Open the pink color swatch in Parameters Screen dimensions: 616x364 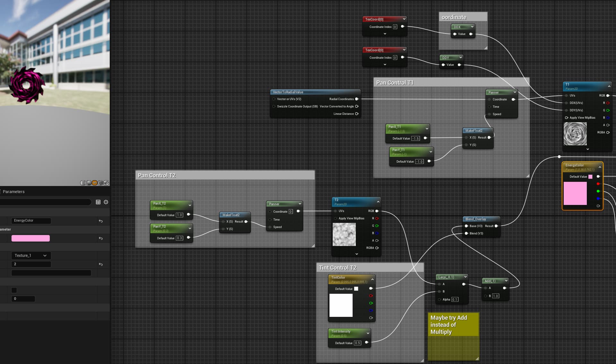pyautogui.click(x=30, y=238)
